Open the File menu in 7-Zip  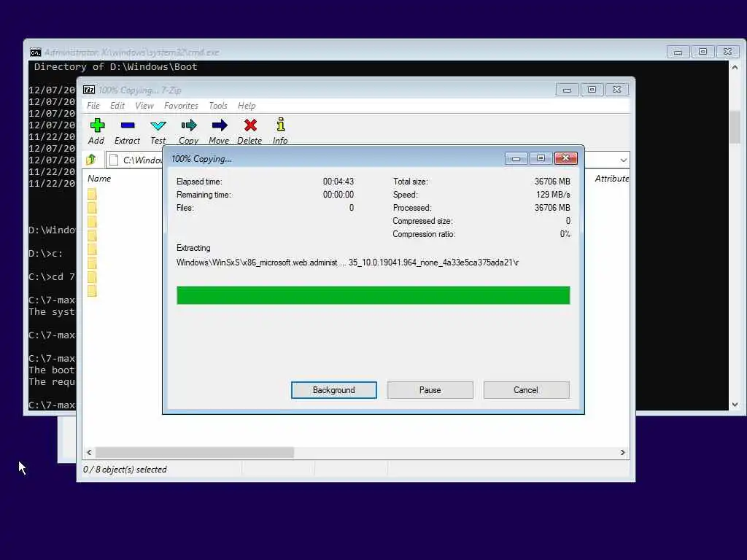pyautogui.click(x=93, y=106)
